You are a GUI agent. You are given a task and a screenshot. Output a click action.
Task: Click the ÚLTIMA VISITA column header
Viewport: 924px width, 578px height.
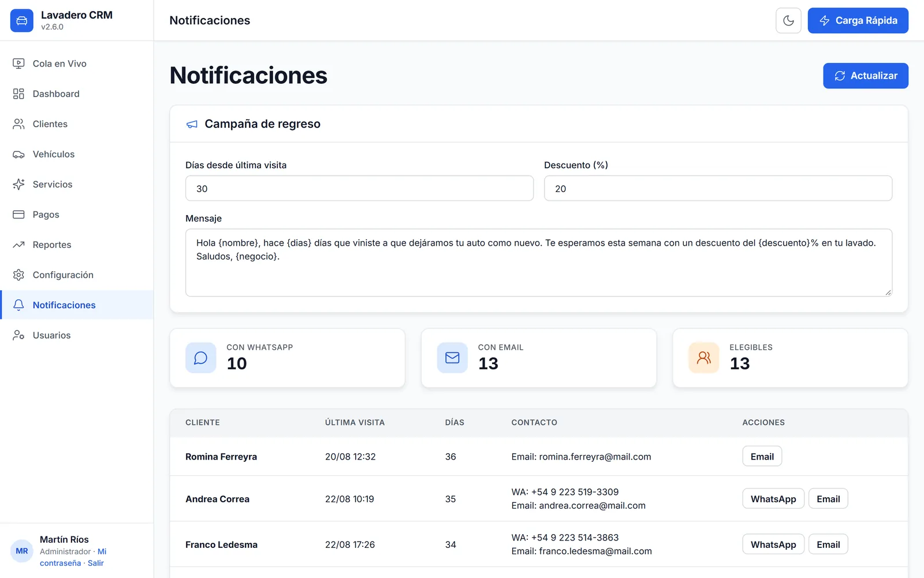pos(355,423)
